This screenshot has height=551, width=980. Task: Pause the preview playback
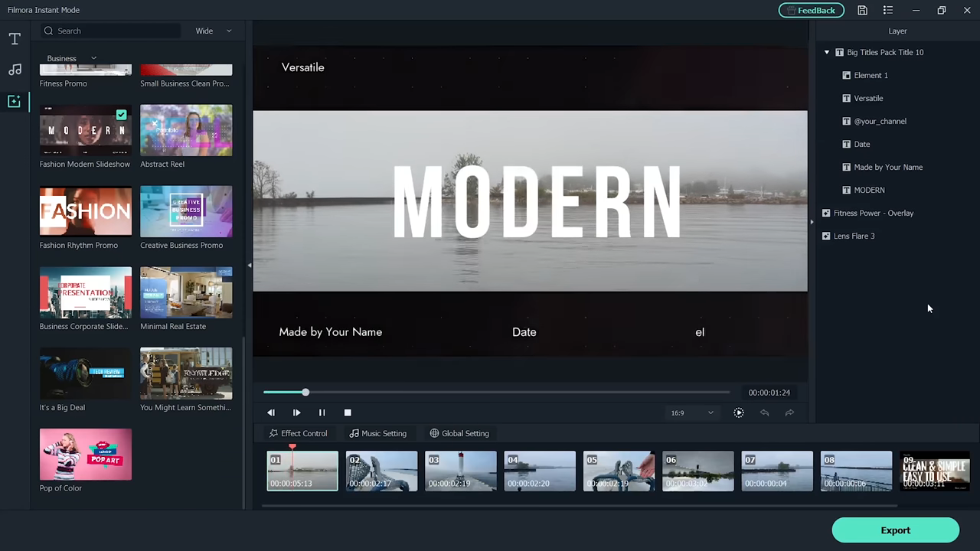322,412
